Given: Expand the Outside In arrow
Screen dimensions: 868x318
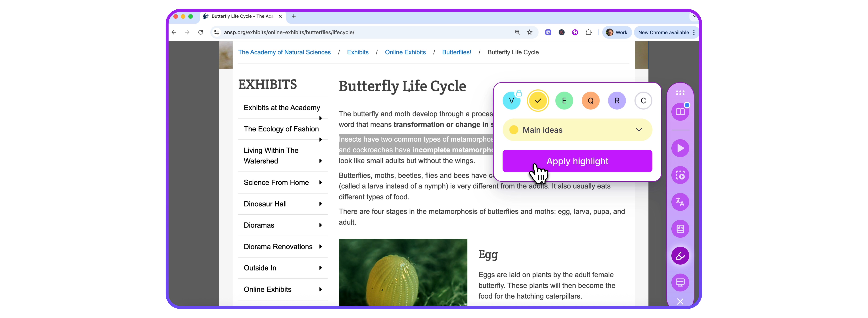Looking at the screenshot, I should point(321,268).
